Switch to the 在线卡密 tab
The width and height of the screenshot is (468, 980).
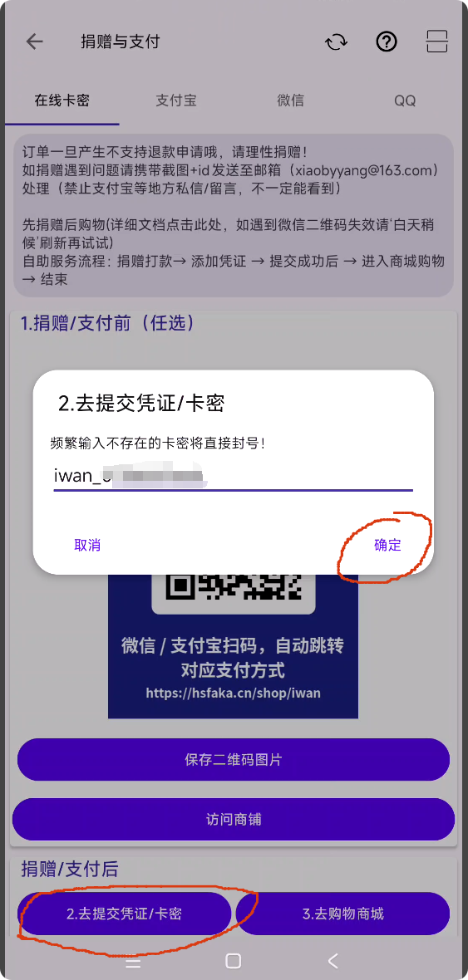point(62,100)
